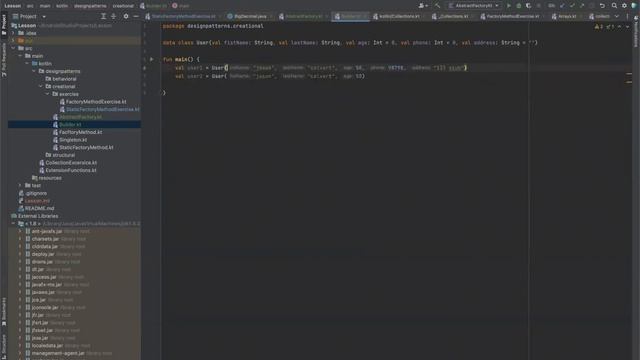Open the AbstractFactoryKt run configuration dropdown
The height and width of the screenshot is (360, 640).
point(473,6)
